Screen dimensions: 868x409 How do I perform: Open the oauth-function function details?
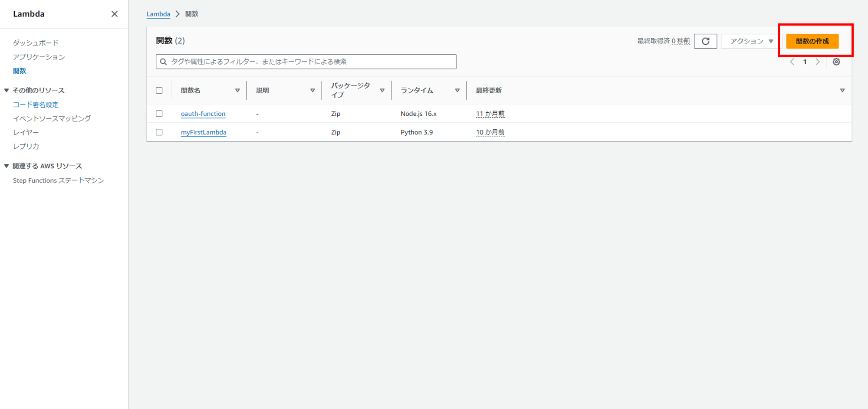(x=203, y=113)
